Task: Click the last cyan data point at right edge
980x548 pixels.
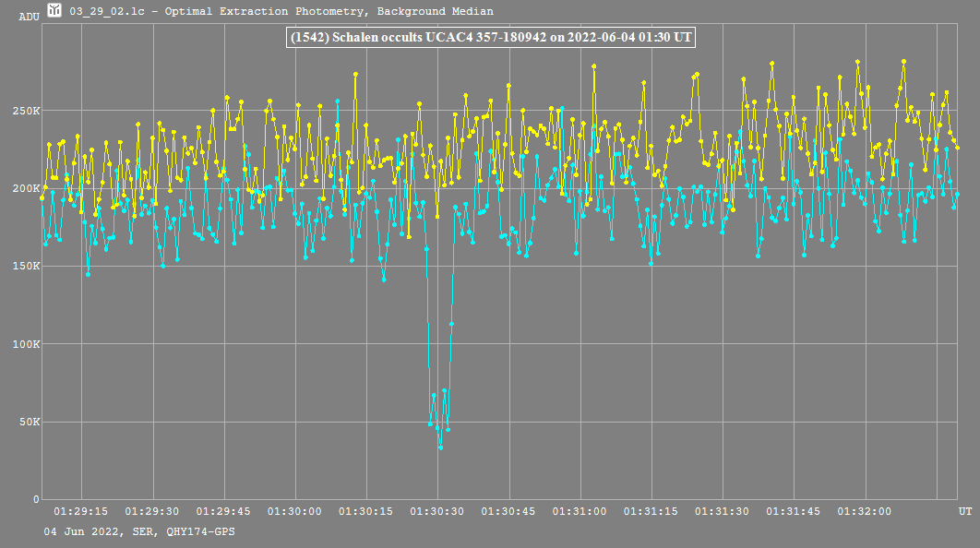Action: click(957, 195)
